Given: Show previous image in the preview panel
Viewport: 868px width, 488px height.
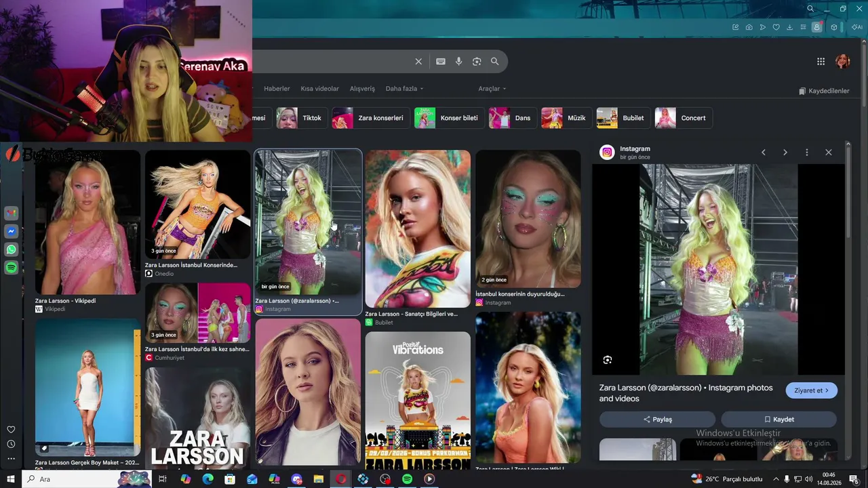Looking at the screenshot, I should 764,152.
